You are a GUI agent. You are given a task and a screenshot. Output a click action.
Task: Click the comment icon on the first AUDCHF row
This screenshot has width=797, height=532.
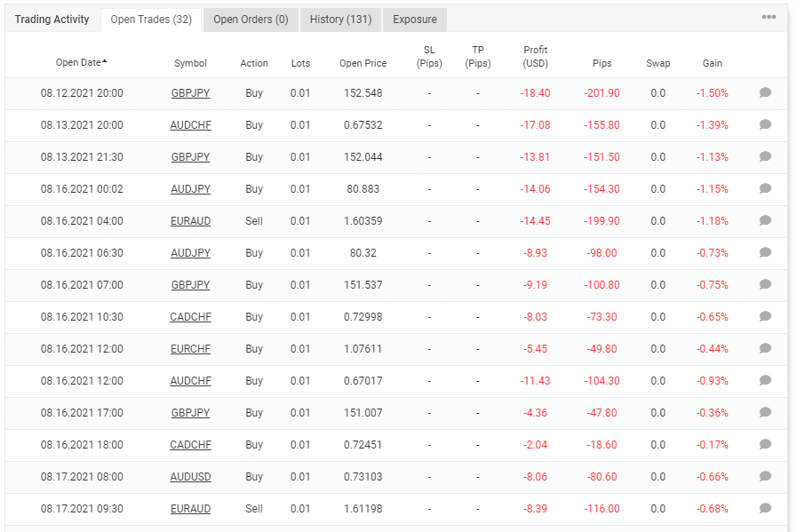click(766, 125)
